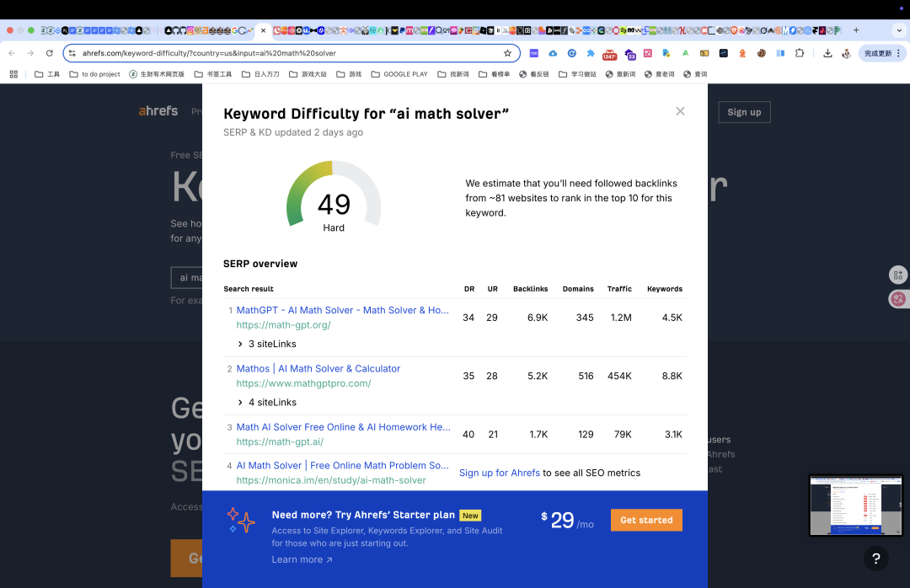Open the graduation cap extension with badge 23
The width and height of the screenshot is (910, 588).
tap(629, 54)
